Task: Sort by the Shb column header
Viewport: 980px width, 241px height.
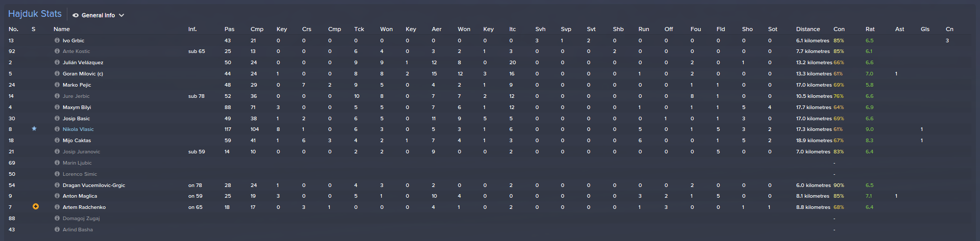Action: [x=618, y=29]
